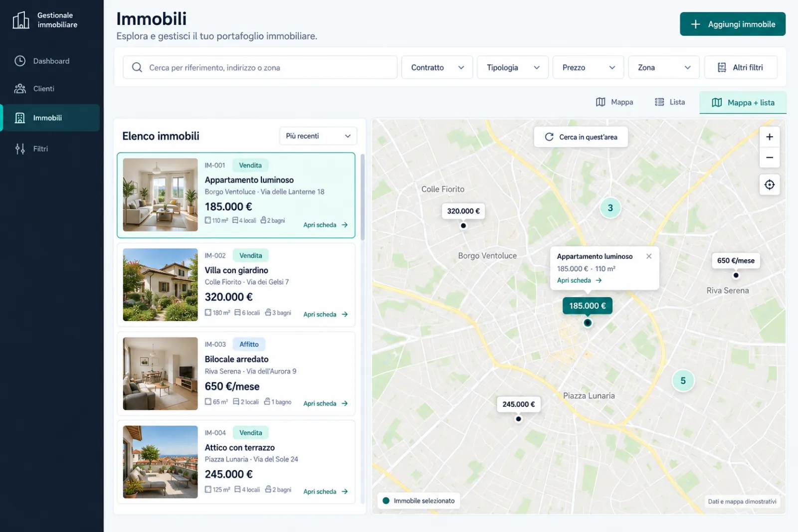Open scheda for Appartamento luminoso listing

click(326, 225)
